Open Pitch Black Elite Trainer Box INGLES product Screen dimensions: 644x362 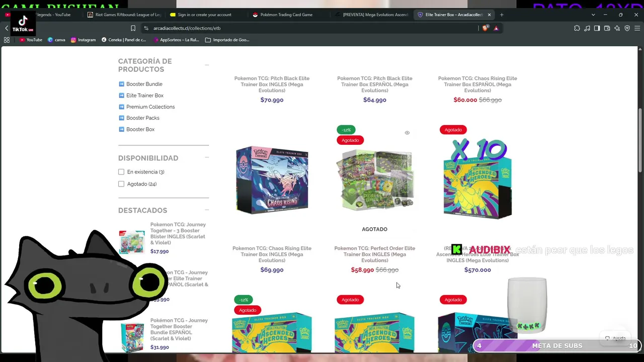click(x=272, y=84)
